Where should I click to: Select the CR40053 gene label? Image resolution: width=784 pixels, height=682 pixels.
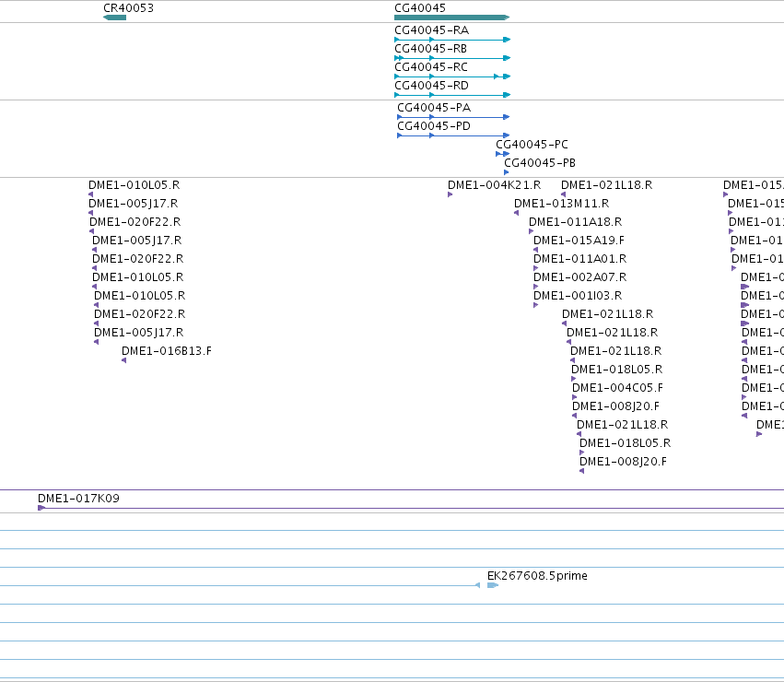pos(128,8)
